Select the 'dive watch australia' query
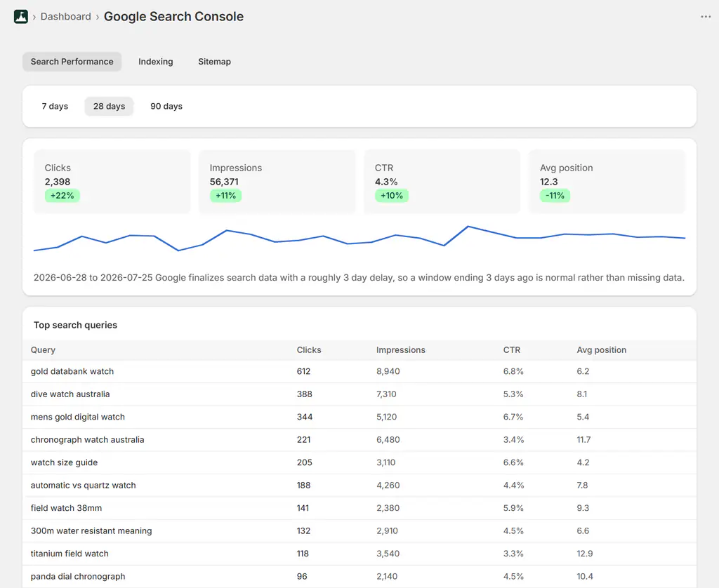The width and height of the screenshot is (719, 588). (70, 394)
